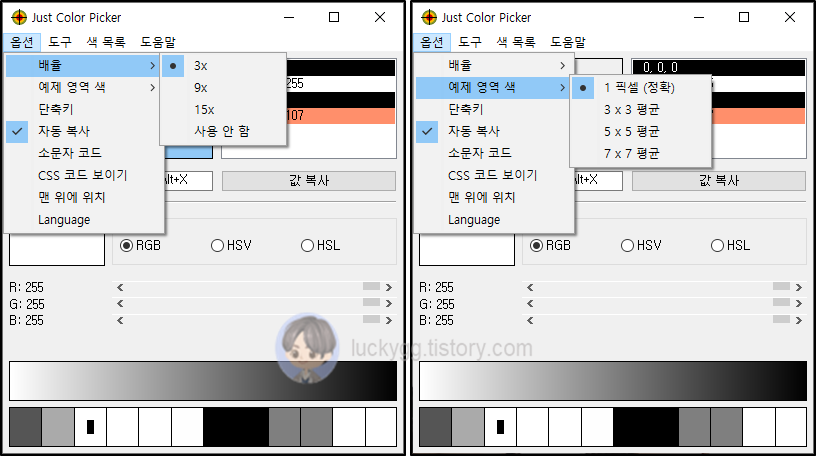This screenshot has height=456, width=816.
Task: Expand 예제 영역 색 submenu in right window
Action: [x=493, y=87]
